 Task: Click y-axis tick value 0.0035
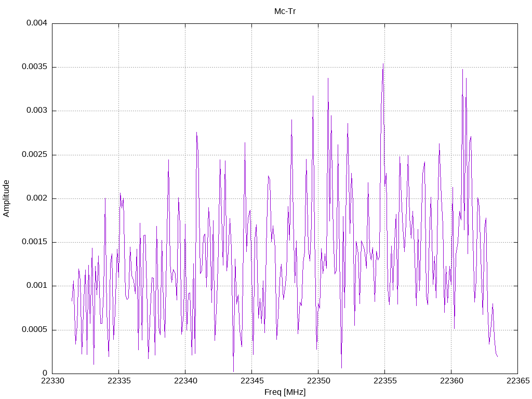pyautogui.click(x=34, y=67)
